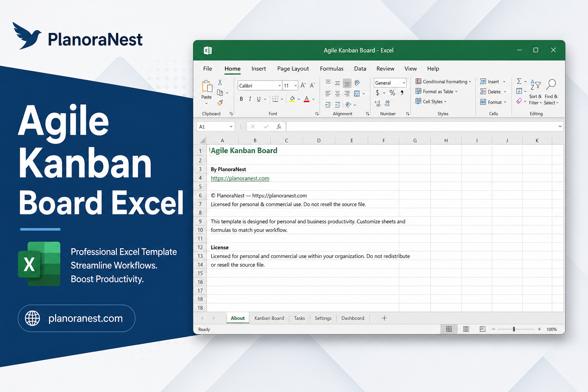Switch to Kanban Board sheet
This screenshot has width=588, height=392.
[269, 318]
